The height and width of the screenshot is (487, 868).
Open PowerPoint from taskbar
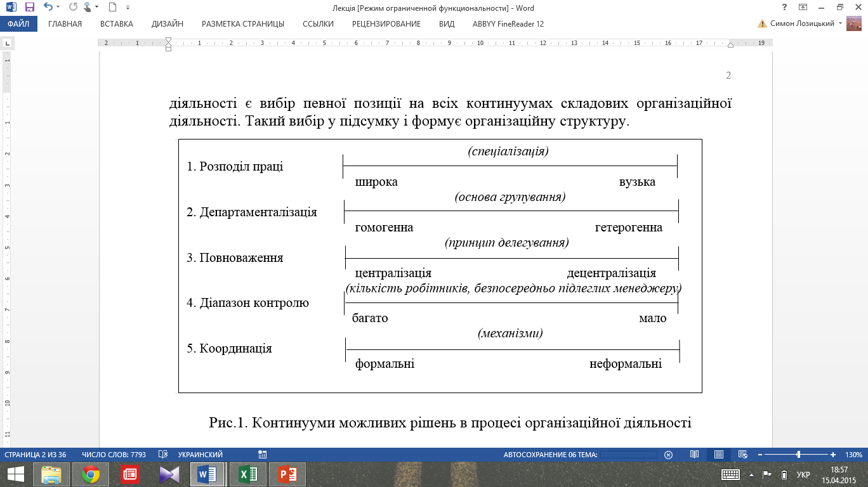[x=286, y=474]
